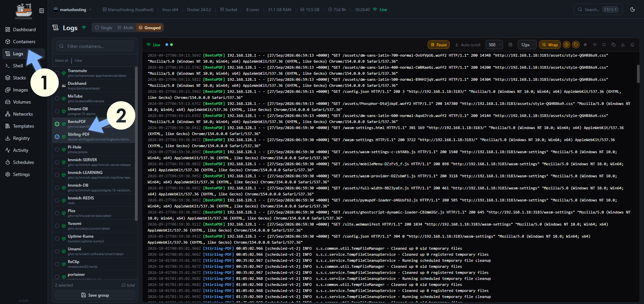
Task: Click the line numbers hash icon
Action: click(585, 45)
